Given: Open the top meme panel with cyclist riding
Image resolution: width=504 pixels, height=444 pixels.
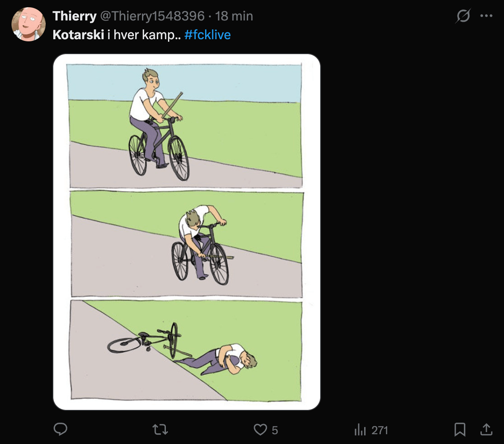Looking at the screenshot, I should [185, 126].
